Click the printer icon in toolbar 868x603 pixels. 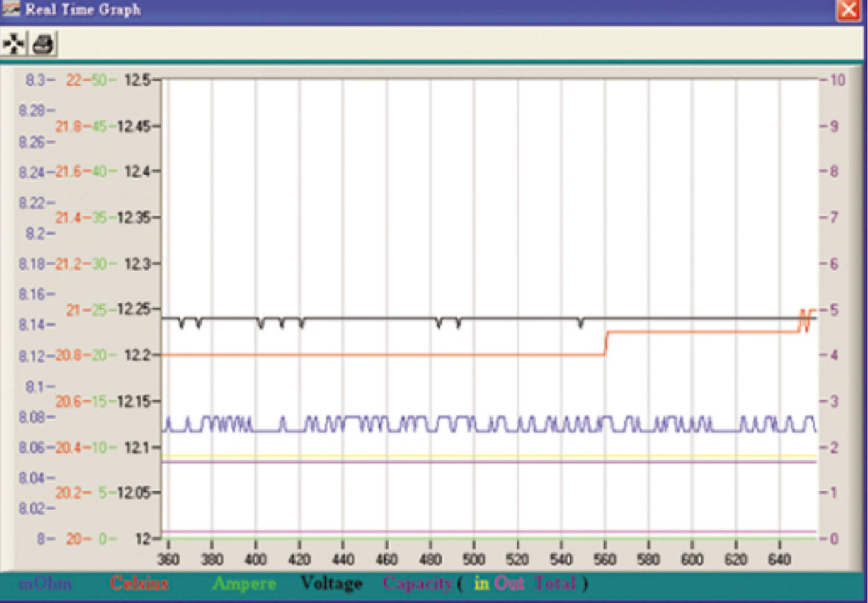(43, 44)
